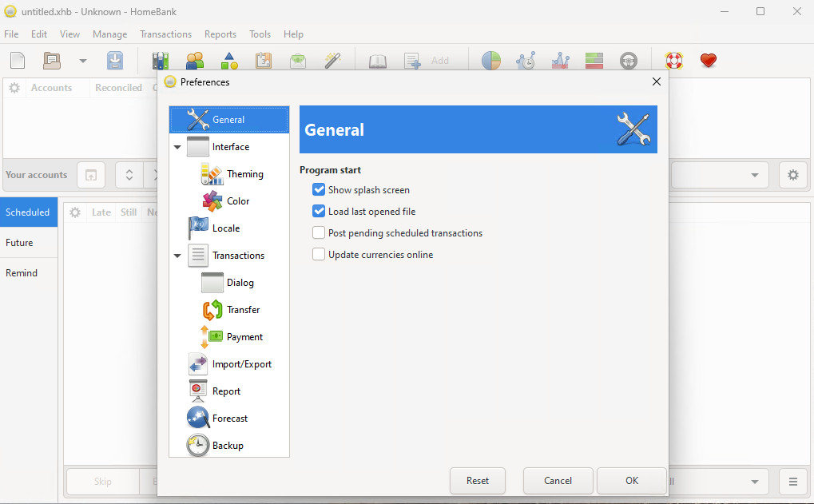This screenshot has width=814, height=504.
Task: Click the scheduled list column gear icon
Action: (75, 212)
